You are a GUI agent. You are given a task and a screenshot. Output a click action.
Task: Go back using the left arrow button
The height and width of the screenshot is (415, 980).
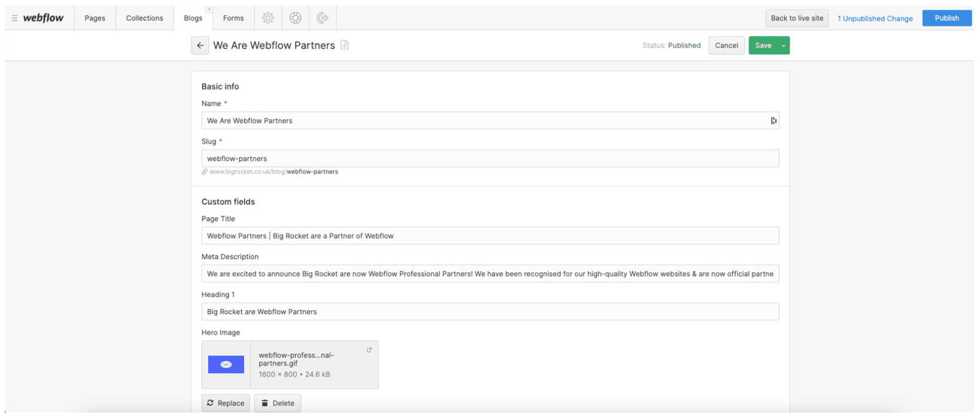point(200,45)
